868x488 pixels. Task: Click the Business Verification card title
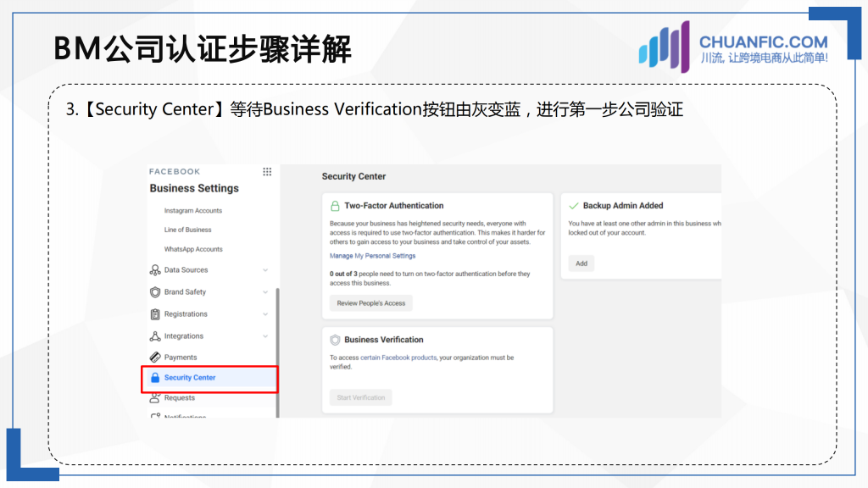pos(384,340)
